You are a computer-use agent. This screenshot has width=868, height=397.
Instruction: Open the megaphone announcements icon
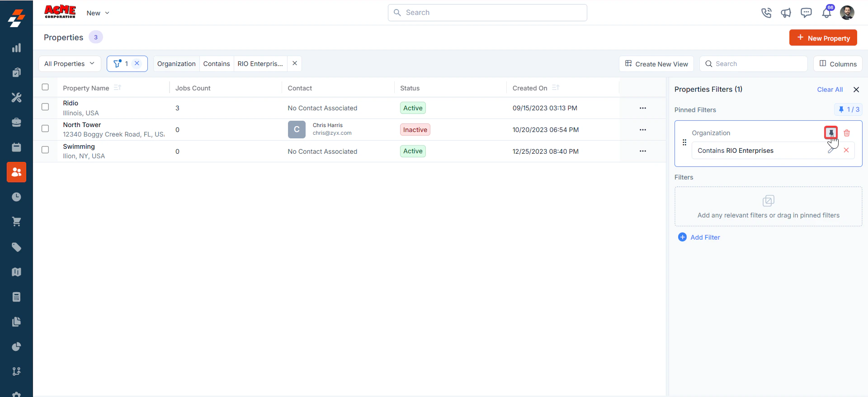(786, 13)
